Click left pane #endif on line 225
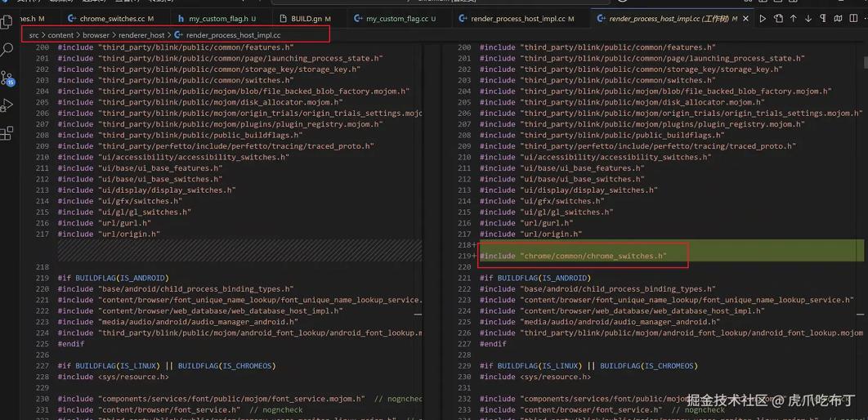This screenshot has height=420, width=868. click(71, 344)
